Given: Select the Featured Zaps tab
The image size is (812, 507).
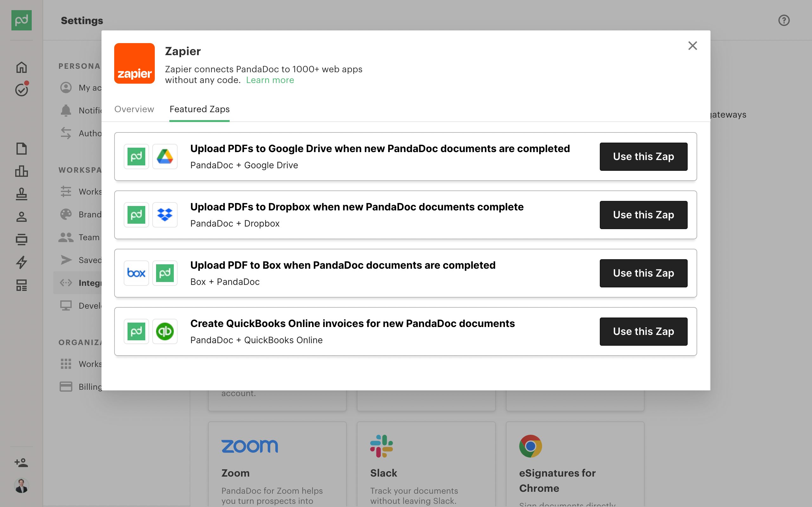Looking at the screenshot, I should pyautogui.click(x=199, y=109).
